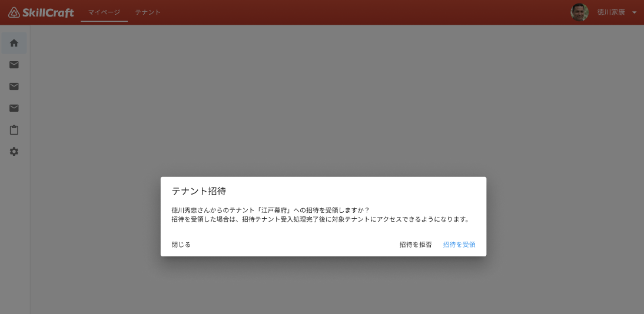The width and height of the screenshot is (644, 314).
Task: Open the home icon in sidebar
Action: pyautogui.click(x=14, y=43)
